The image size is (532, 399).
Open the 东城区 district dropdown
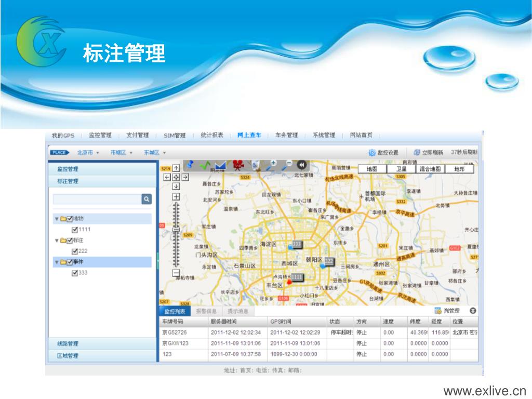tap(155, 153)
